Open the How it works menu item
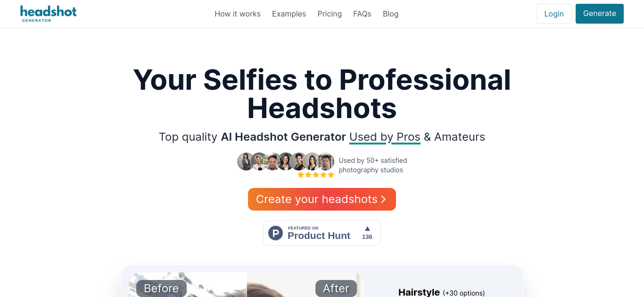Screen dimensions: 644x297 [238, 14]
